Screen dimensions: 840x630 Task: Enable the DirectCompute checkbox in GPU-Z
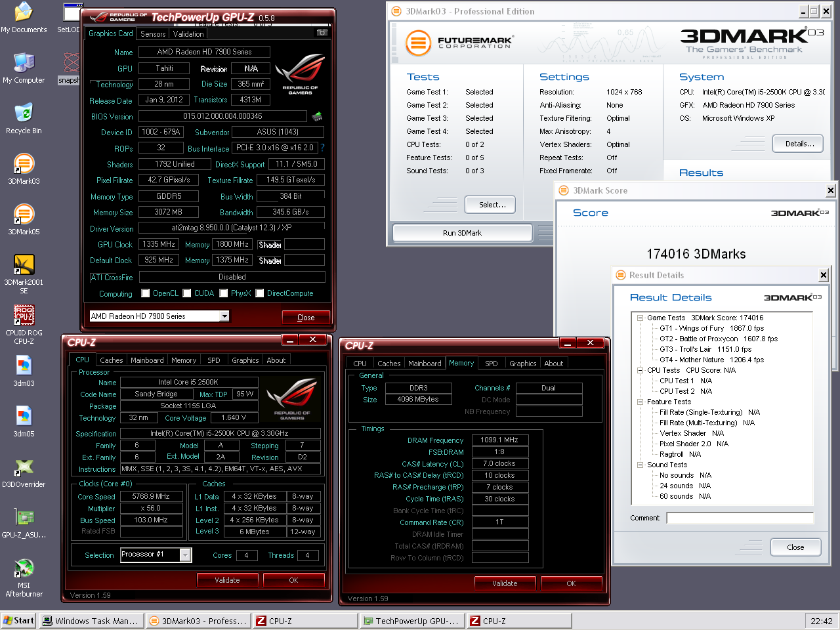(260, 293)
